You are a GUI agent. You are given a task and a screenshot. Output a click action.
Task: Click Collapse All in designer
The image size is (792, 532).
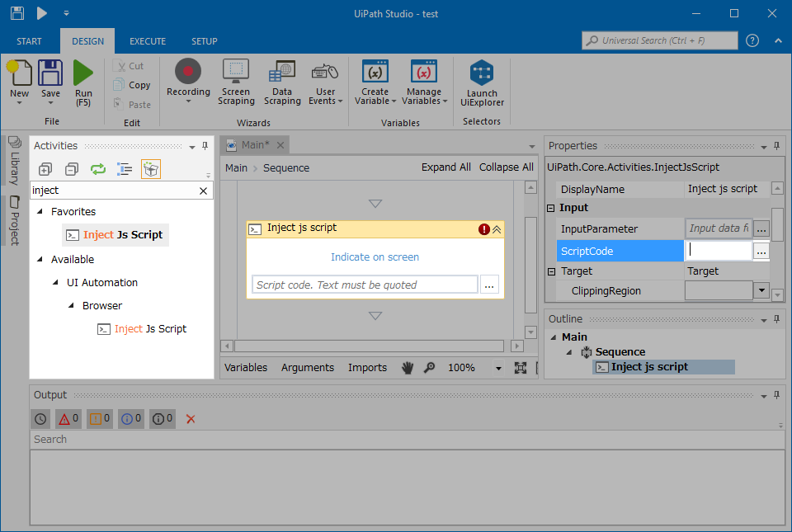click(x=506, y=167)
